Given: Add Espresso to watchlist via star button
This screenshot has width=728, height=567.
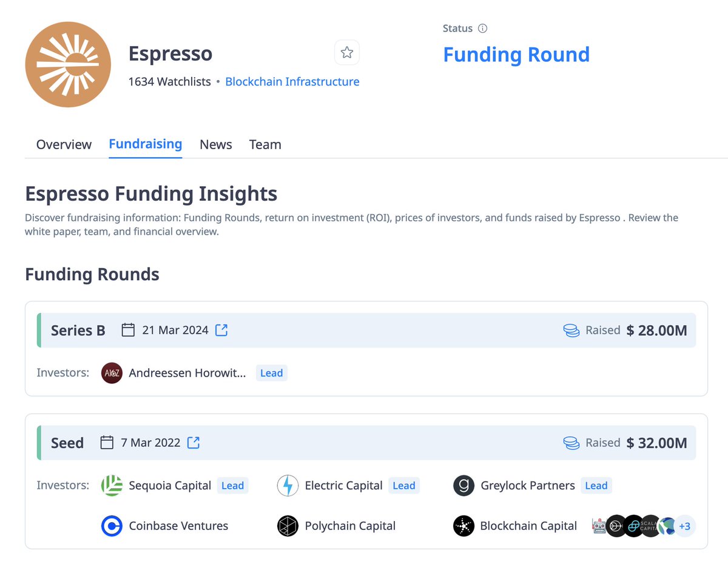Looking at the screenshot, I should (x=347, y=53).
